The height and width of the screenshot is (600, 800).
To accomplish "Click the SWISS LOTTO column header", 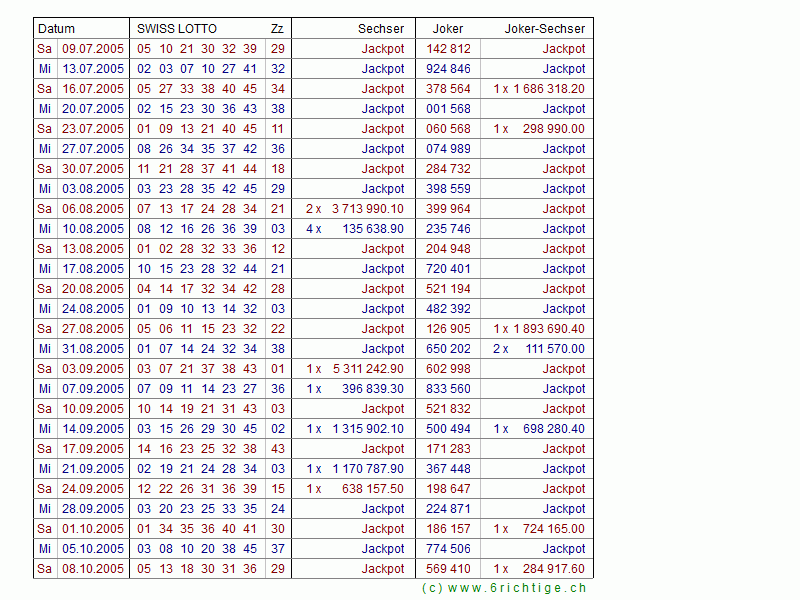I will tap(177, 29).
